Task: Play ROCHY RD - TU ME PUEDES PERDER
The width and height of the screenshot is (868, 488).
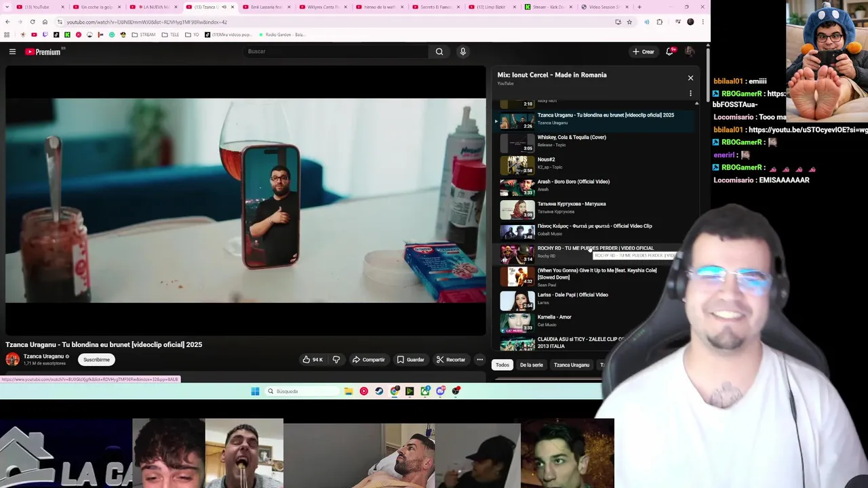Action: 595,248
